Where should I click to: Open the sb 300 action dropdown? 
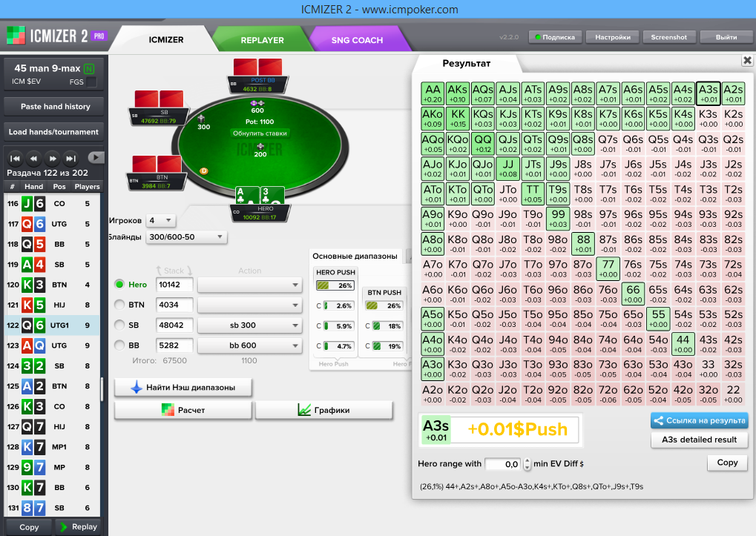pyautogui.click(x=250, y=325)
